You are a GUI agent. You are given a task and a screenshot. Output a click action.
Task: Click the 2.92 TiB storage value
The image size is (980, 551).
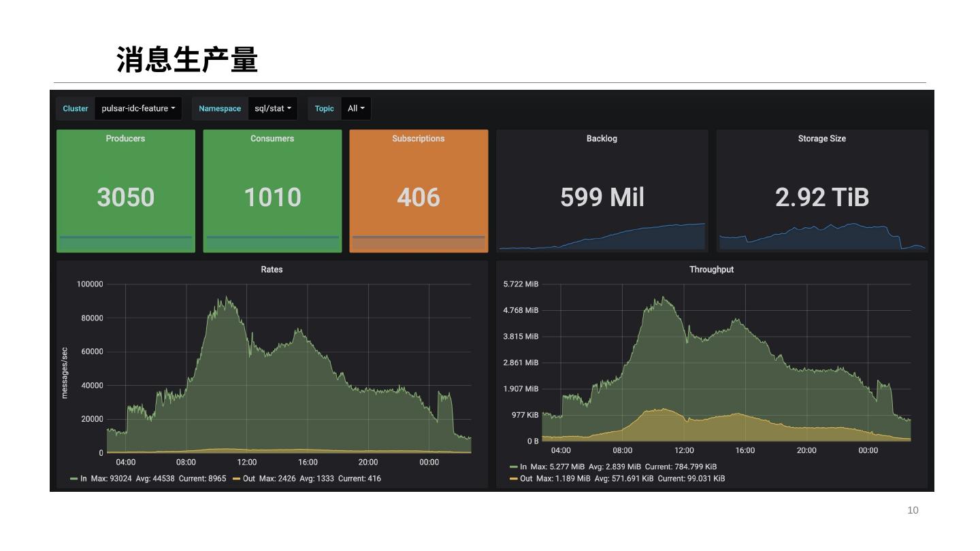click(x=821, y=197)
